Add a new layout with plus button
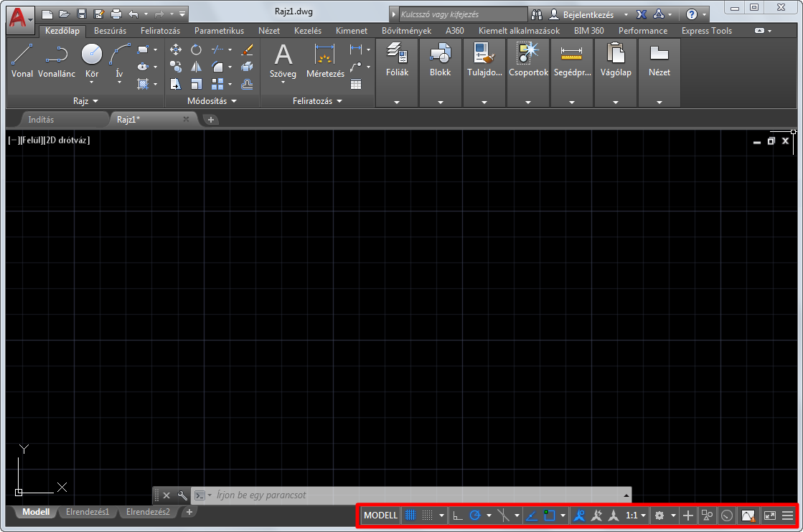This screenshot has width=803, height=532. click(x=189, y=511)
